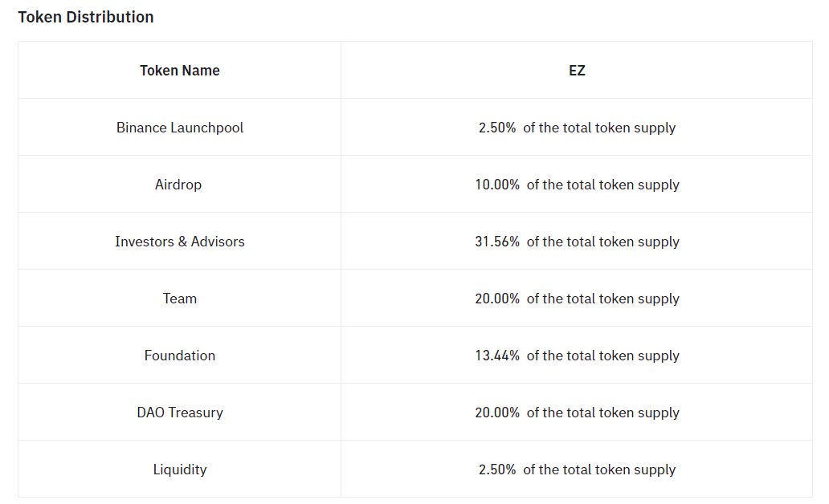Select the 31.56% percentage figure
This screenshot has height=504, width=829.
tap(497, 242)
